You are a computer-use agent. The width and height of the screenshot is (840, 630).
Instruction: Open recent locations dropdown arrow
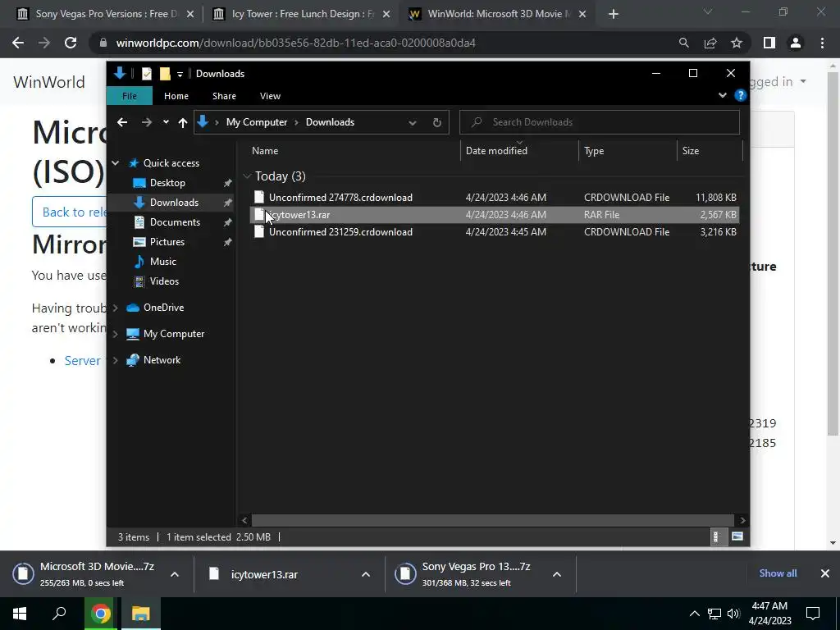click(166, 122)
